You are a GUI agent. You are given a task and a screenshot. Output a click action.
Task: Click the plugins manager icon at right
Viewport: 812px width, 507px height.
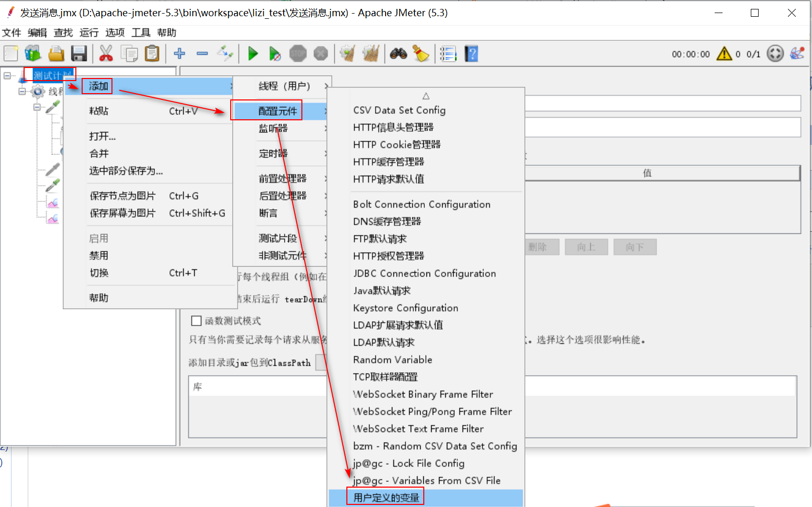pos(797,53)
